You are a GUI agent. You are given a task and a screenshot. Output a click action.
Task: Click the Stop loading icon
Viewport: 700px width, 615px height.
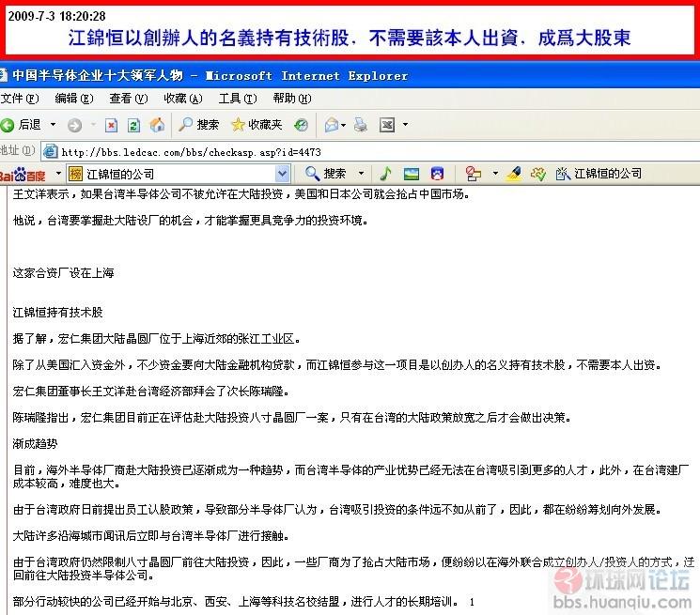[111, 125]
